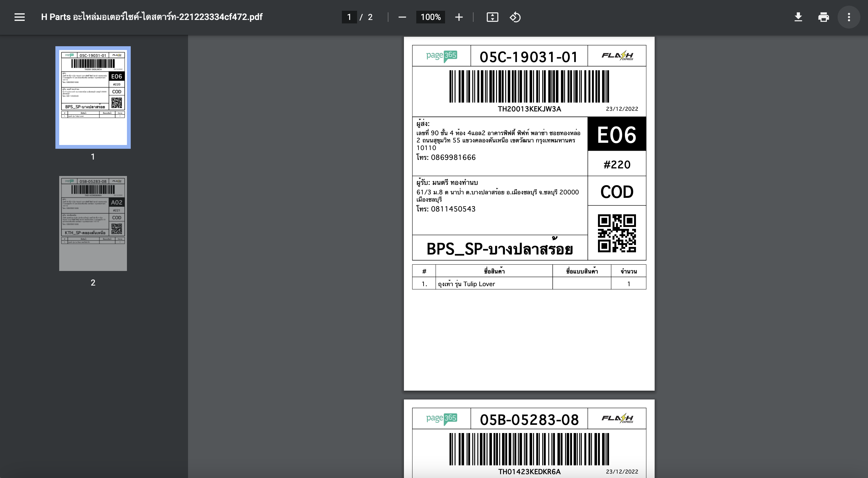
Task: Click the ชื่อแบบสินค้า column header
Action: pos(582,270)
